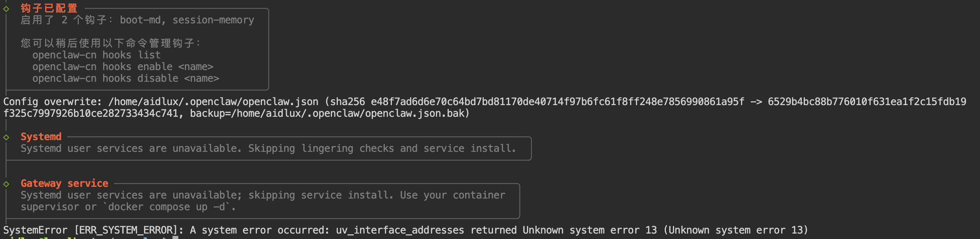Click the new hash starting with 6529b4bc
Viewport: 980px width, 239px height.
coord(867,102)
